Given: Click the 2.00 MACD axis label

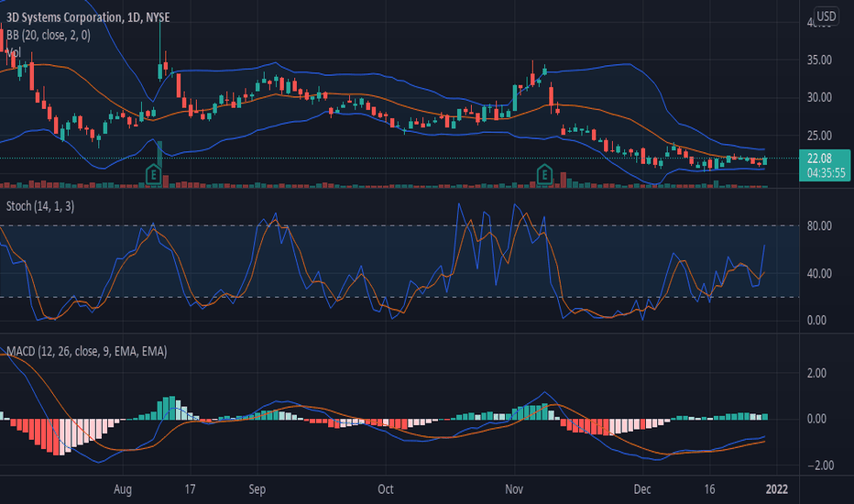Looking at the screenshot, I should [x=816, y=373].
